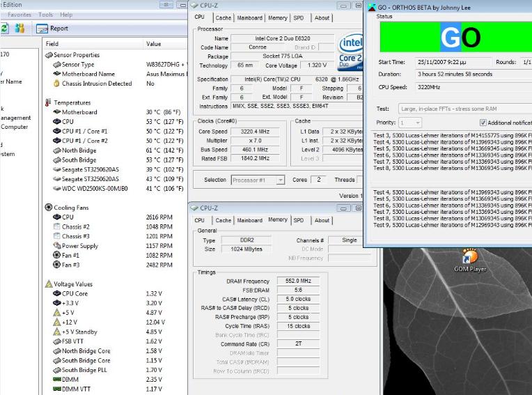
Task: Click the South Bridge temperature icon
Action: click(x=57, y=160)
